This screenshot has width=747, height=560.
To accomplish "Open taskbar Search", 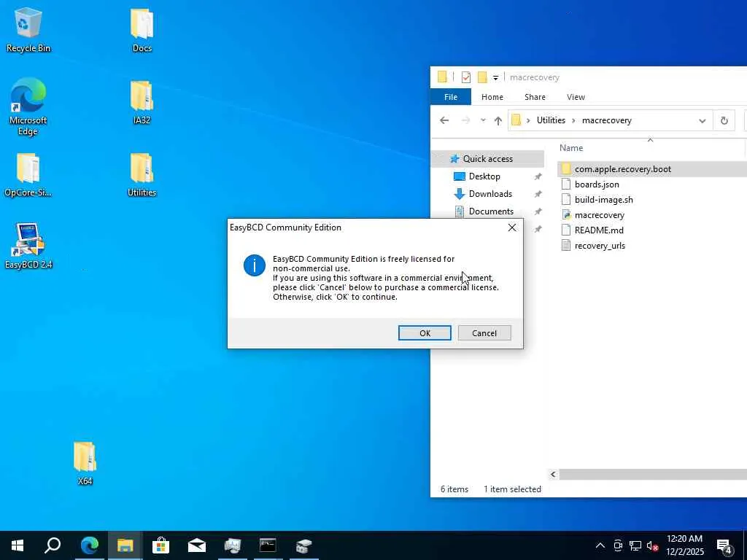I will pyautogui.click(x=53, y=545).
